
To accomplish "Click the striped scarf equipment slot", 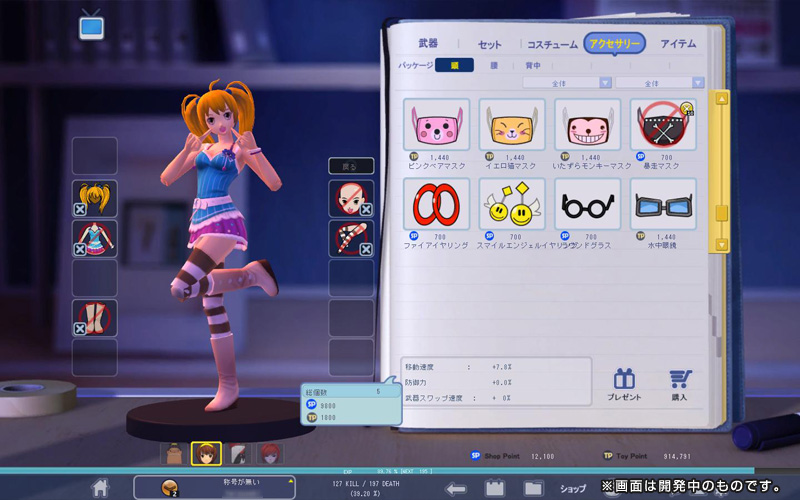I will point(351,238).
